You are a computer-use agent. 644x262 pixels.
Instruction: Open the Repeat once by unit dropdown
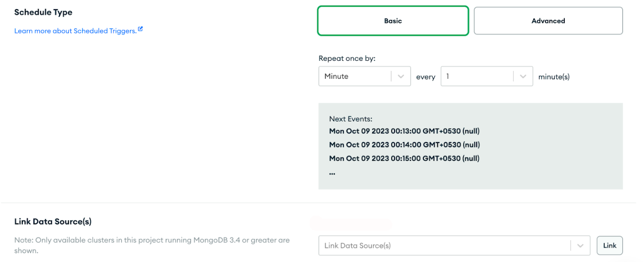(x=364, y=76)
